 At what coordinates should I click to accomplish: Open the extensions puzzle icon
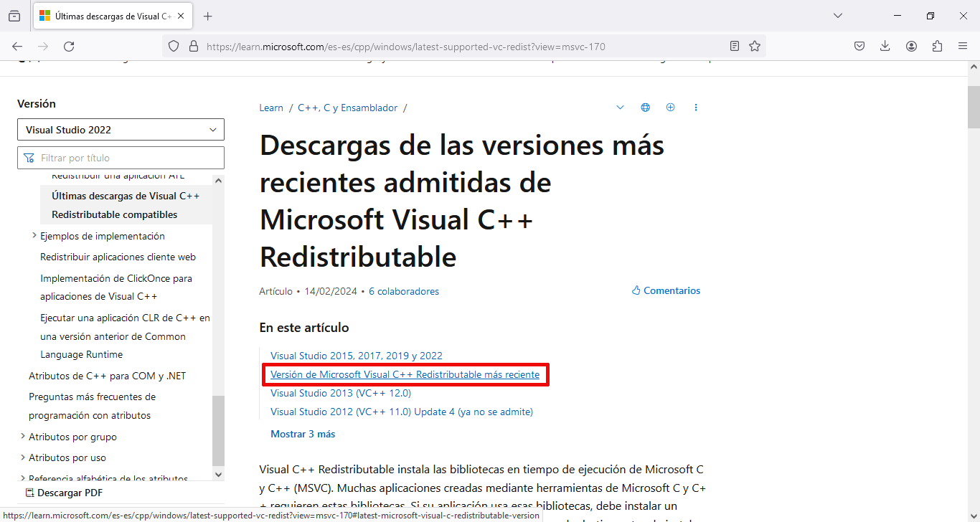tap(937, 46)
